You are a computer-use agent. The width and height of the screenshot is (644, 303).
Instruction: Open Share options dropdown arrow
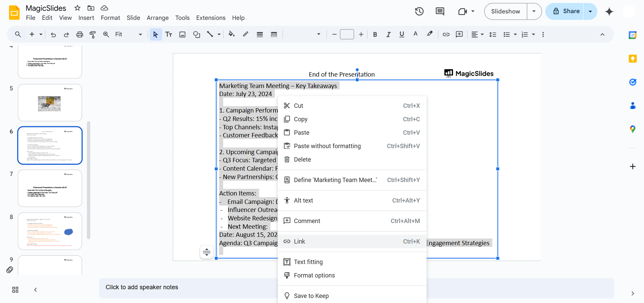(590, 11)
